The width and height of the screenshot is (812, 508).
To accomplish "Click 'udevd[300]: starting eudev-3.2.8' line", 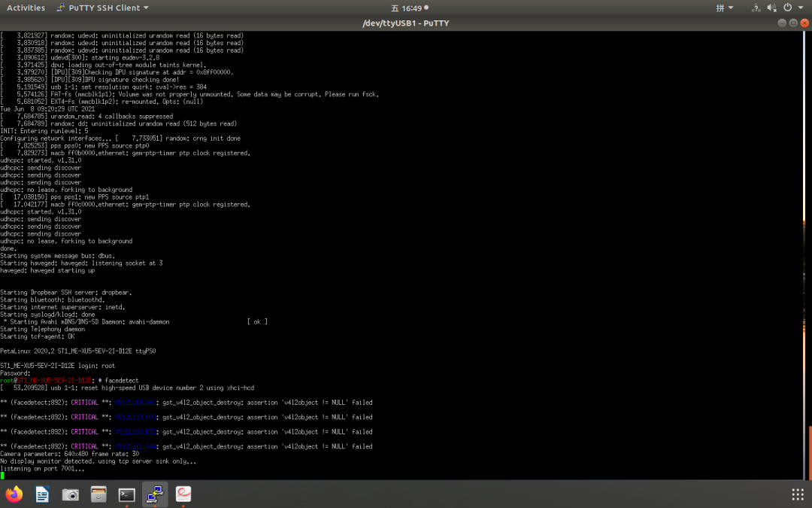I will (x=80, y=57).
